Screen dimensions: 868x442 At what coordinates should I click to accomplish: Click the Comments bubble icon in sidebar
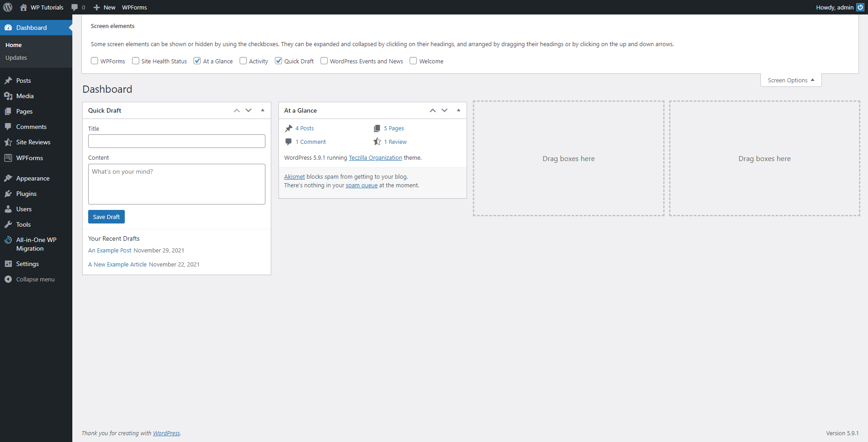pyautogui.click(x=8, y=127)
